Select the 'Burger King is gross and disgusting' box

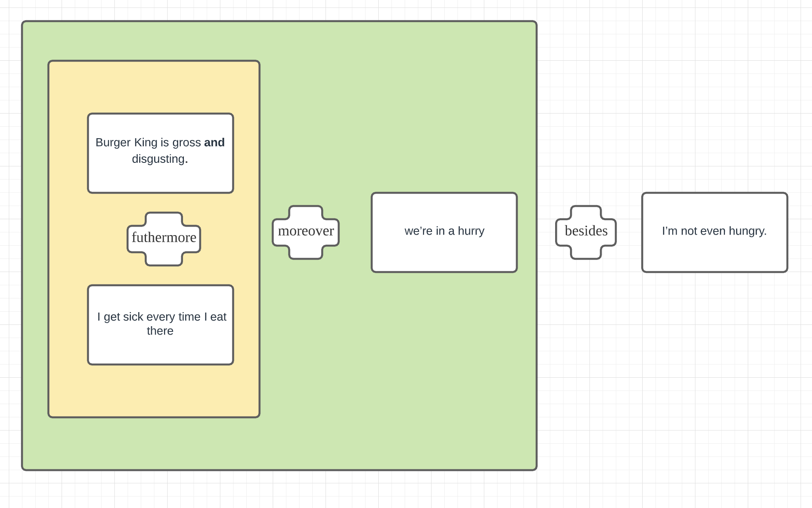click(161, 153)
